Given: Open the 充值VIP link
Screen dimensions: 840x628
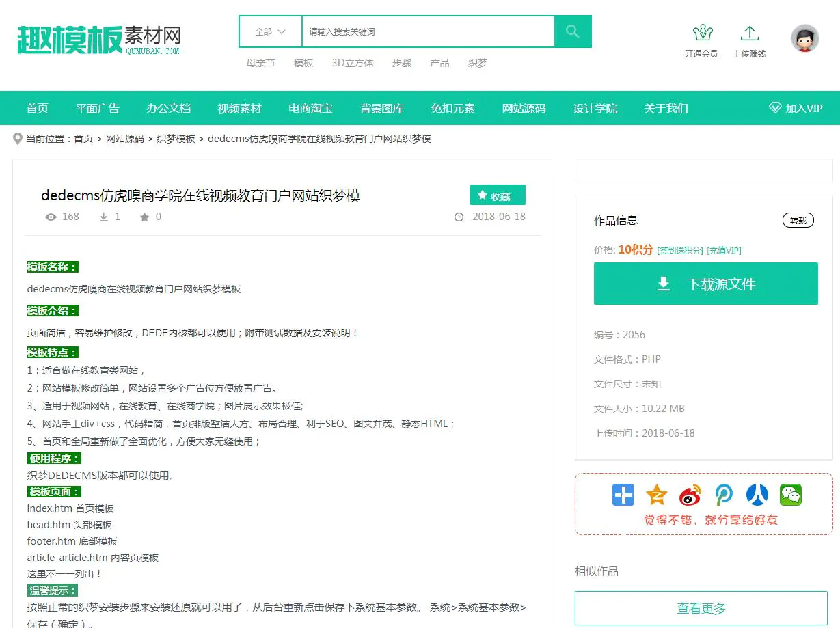Looking at the screenshot, I should [x=724, y=251].
